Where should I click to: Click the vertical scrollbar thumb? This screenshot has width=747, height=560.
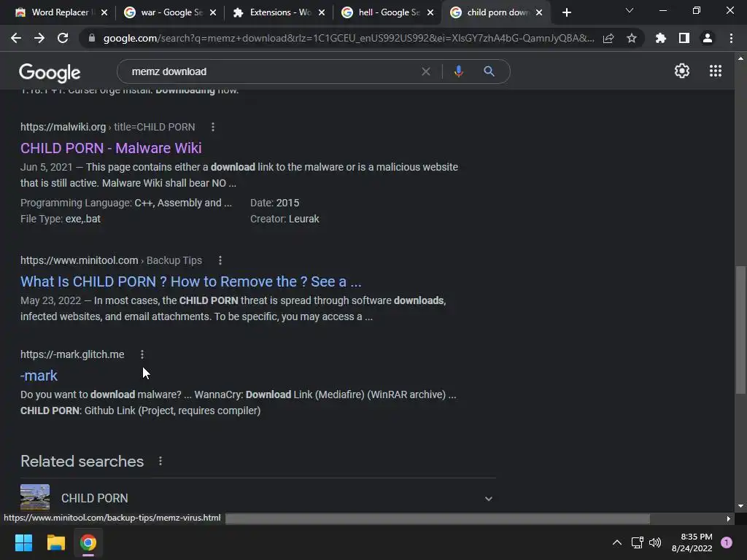click(740, 330)
